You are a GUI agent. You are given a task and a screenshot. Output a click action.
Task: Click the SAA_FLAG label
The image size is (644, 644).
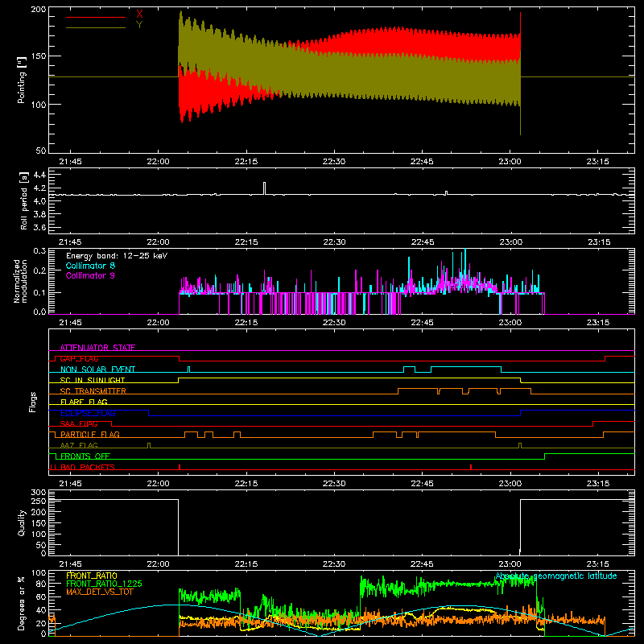pyautogui.click(x=79, y=423)
